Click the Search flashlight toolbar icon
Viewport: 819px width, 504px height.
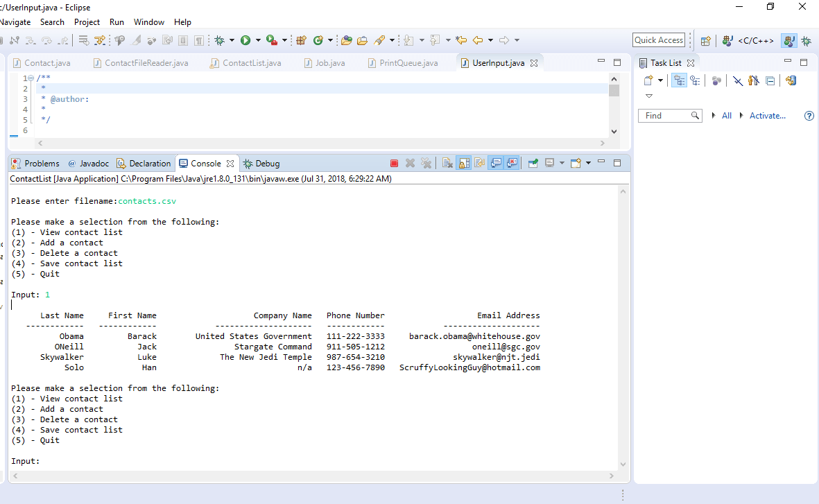[380, 40]
